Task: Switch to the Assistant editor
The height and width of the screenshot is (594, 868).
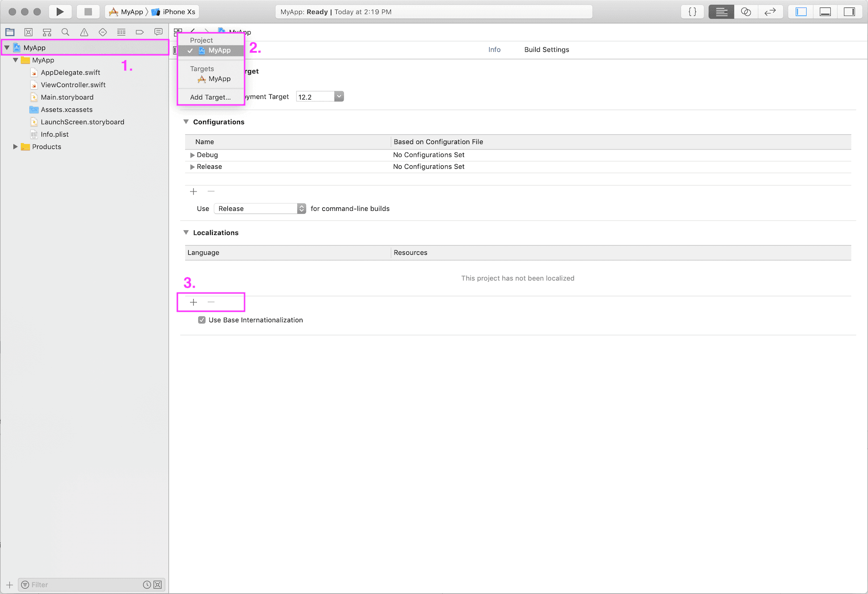Action: [746, 12]
